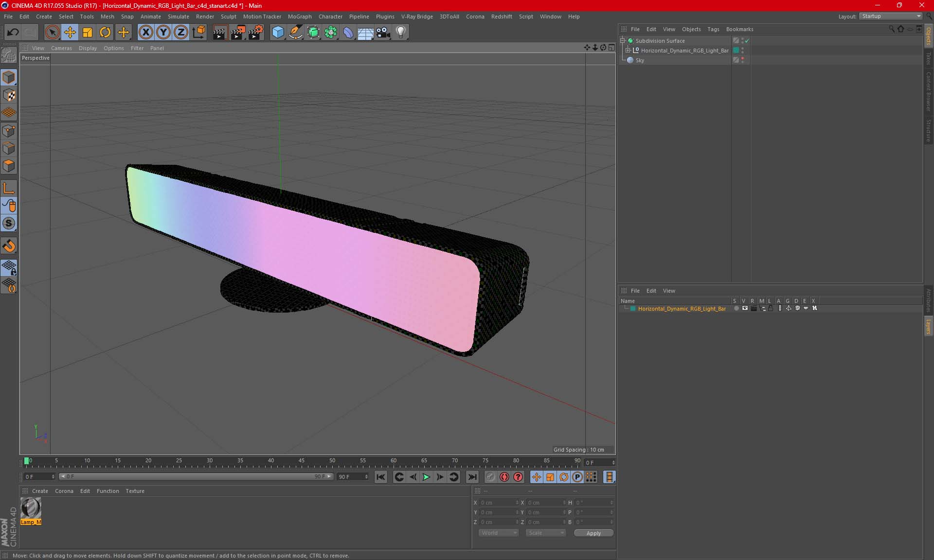Click the Scale tool icon
934x560 pixels.
click(88, 33)
